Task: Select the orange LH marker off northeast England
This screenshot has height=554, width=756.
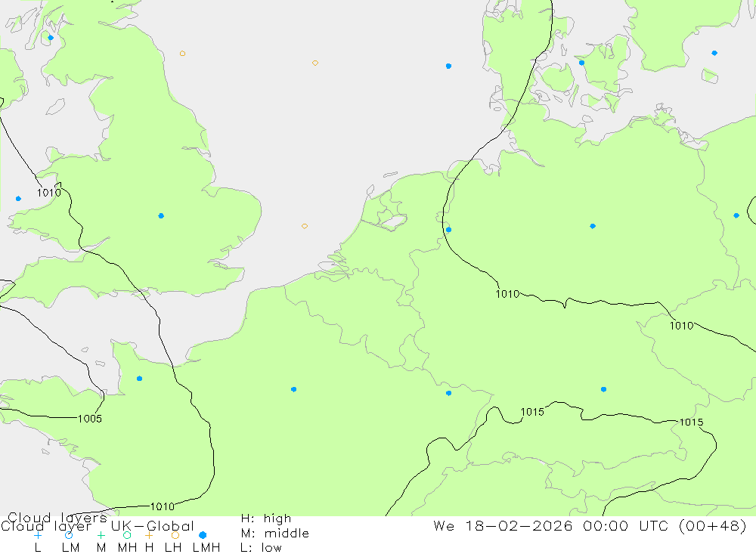Action: tap(182, 54)
